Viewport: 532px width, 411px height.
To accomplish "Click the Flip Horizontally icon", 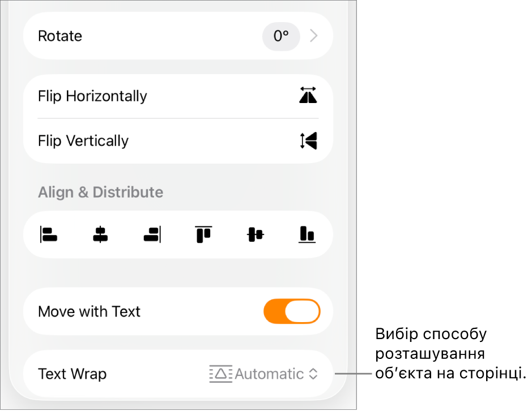I will [308, 95].
